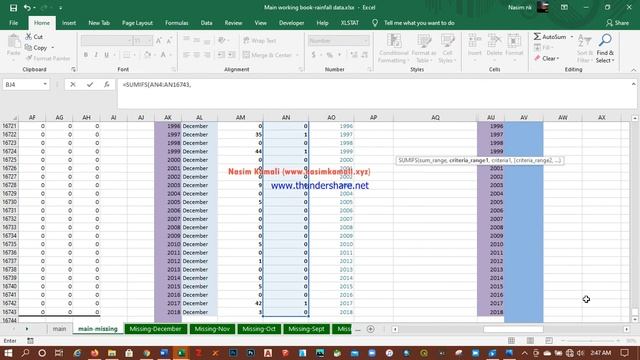
Task: Select column AN header
Action: 286,118
